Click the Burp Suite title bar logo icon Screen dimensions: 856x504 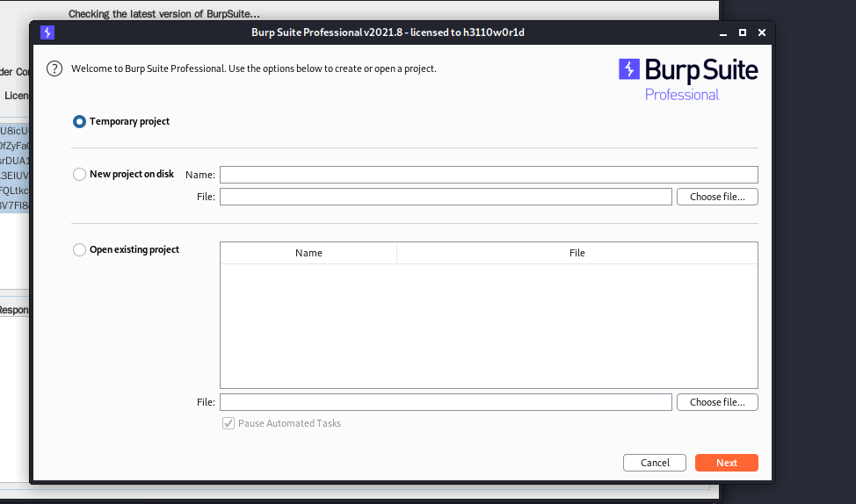[47, 32]
